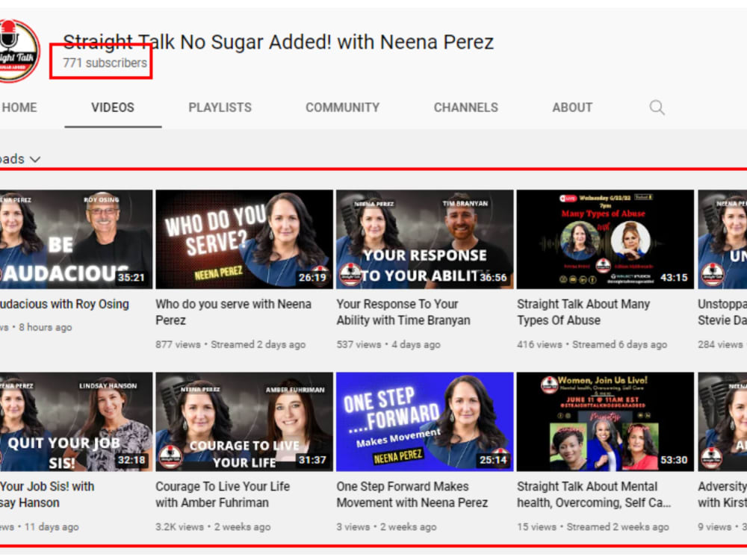Click the 25:14 duration badge
Viewport: 747px width, 560px height.
click(493, 459)
